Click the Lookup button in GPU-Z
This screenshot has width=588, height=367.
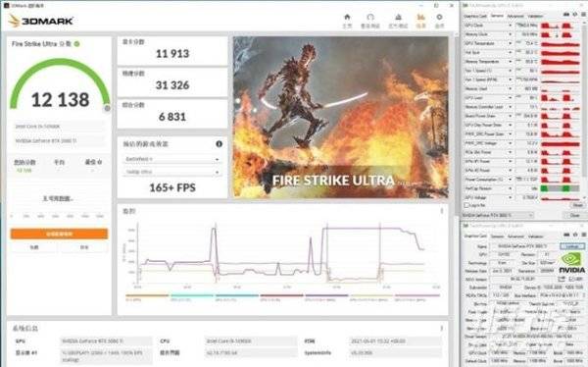click(x=572, y=246)
